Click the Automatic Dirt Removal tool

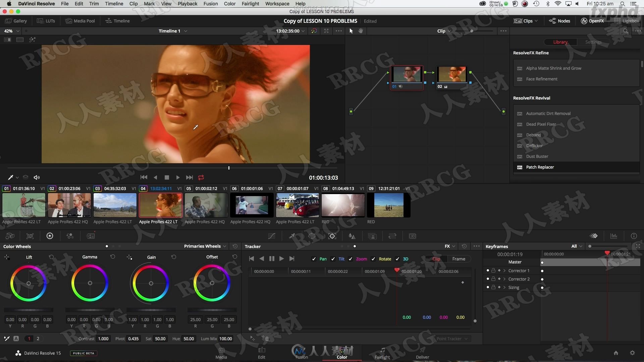(x=548, y=113)
